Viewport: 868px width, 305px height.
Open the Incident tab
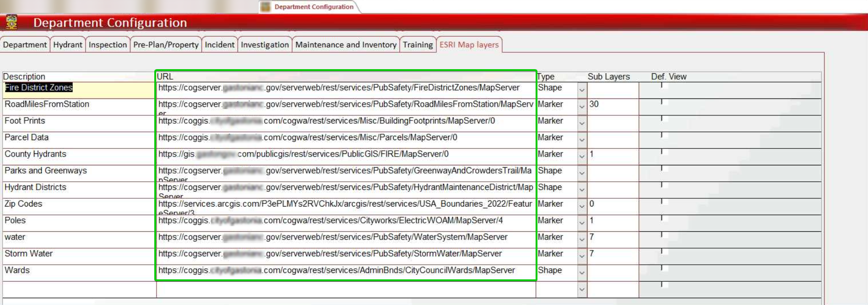click(x=219, y=44)
